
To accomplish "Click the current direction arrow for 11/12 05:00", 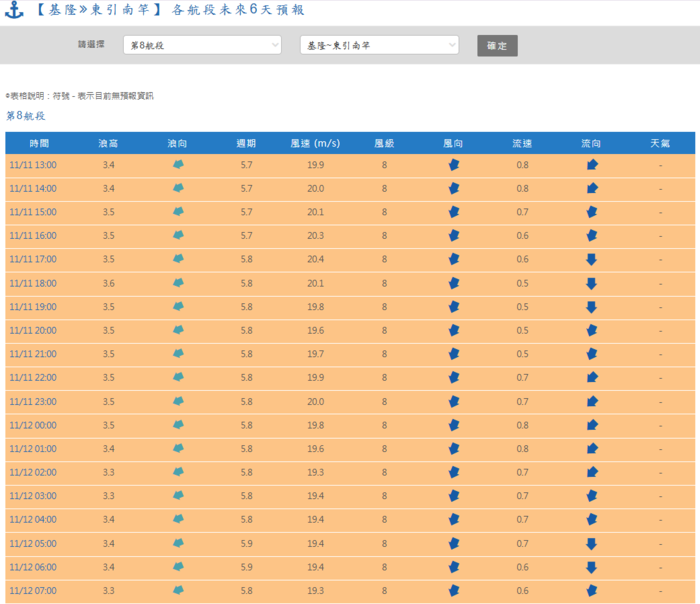I will coord(591,543).
